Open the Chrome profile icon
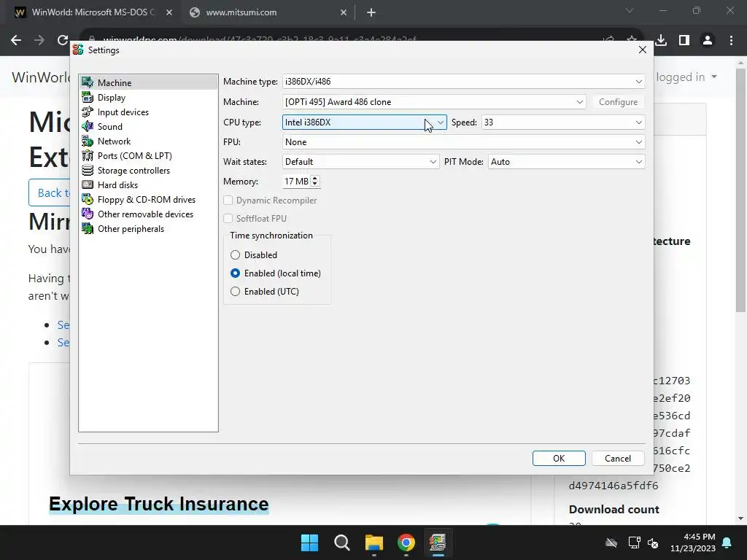Viewport: 747px width, 560px height. coord(708,41)
